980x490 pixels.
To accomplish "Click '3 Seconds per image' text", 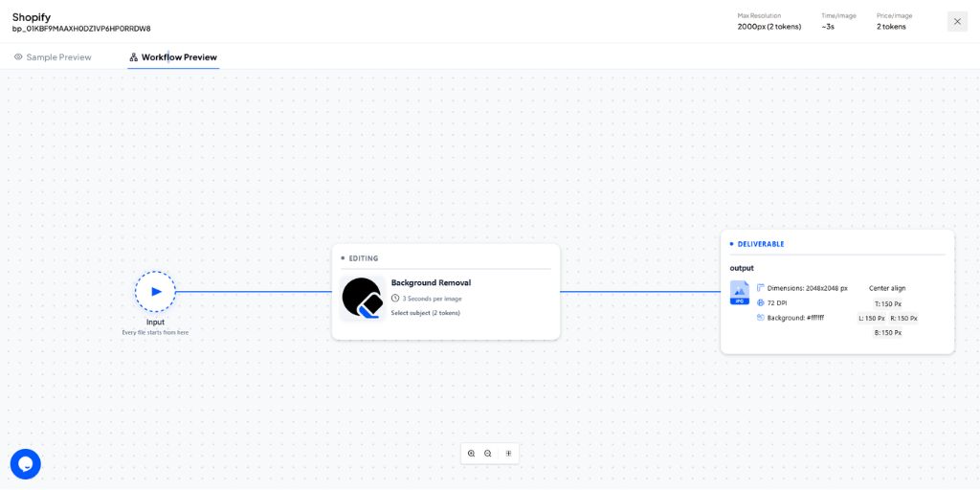I will pos(432,299).
